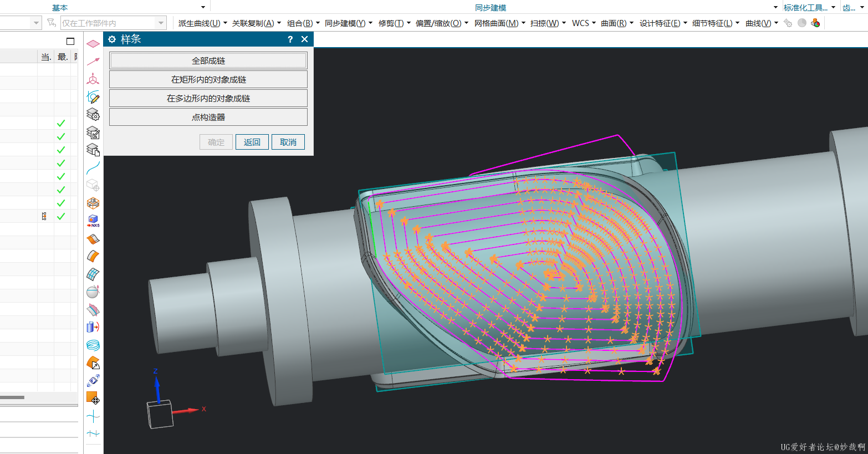Click the copy to layer icon
This screenshot has height=454, width=868.
[x=93, y=150]
